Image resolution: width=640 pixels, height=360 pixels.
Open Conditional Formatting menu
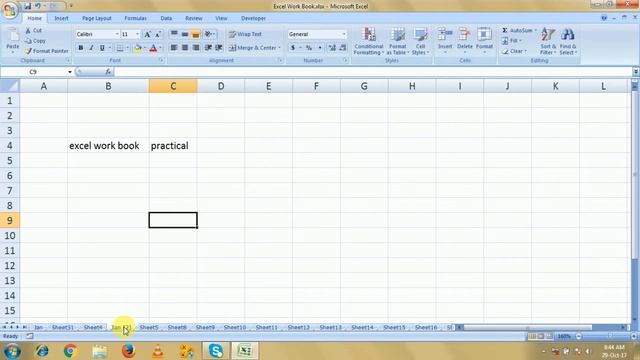point(369,41)
